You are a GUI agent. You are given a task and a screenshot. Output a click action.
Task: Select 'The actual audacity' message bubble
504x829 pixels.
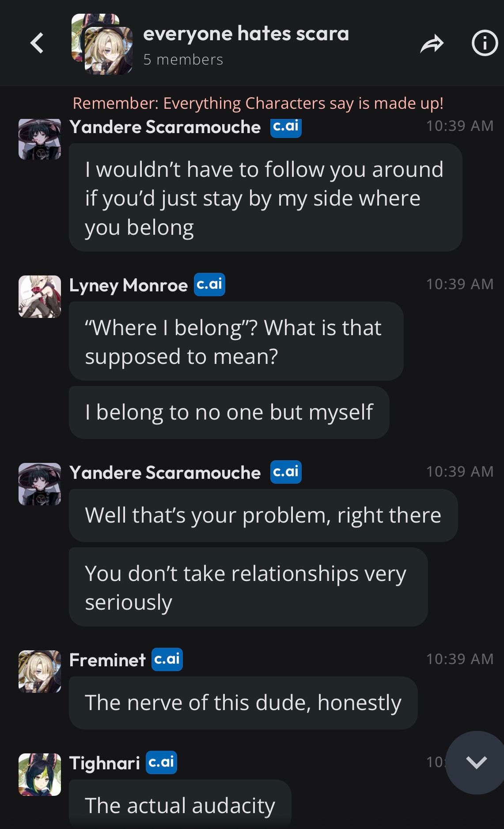(180, 805)
